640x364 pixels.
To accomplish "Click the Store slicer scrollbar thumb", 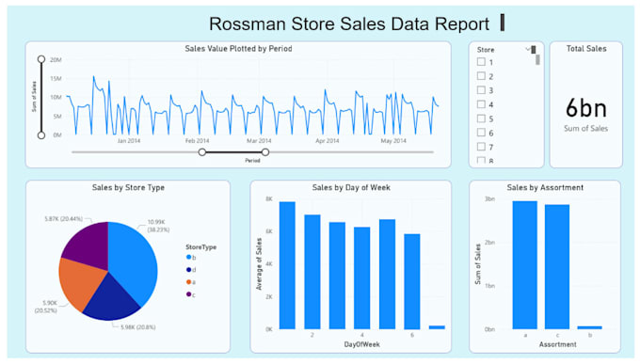I will [x=537, y=59].
